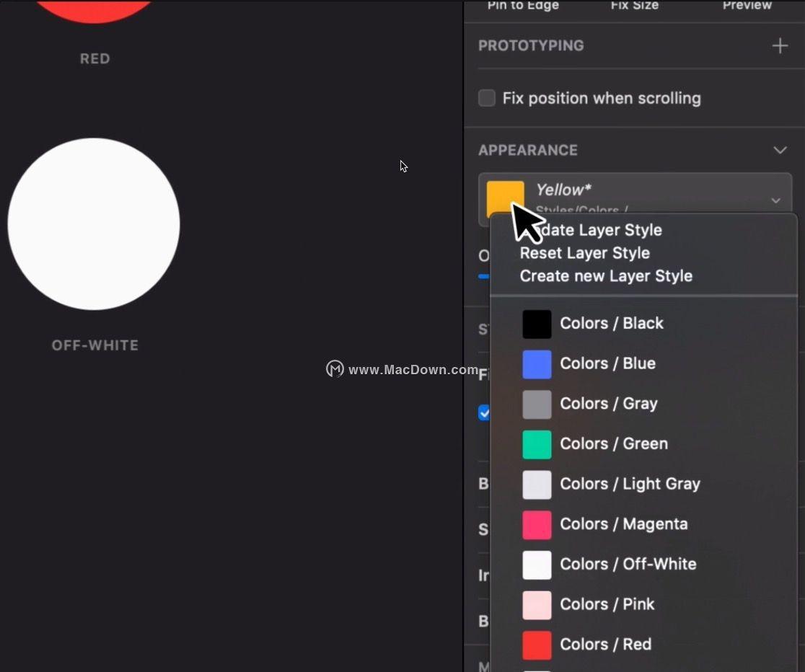
Task: Select Colors / Red layer style
Action: click(x=644, y=645)
